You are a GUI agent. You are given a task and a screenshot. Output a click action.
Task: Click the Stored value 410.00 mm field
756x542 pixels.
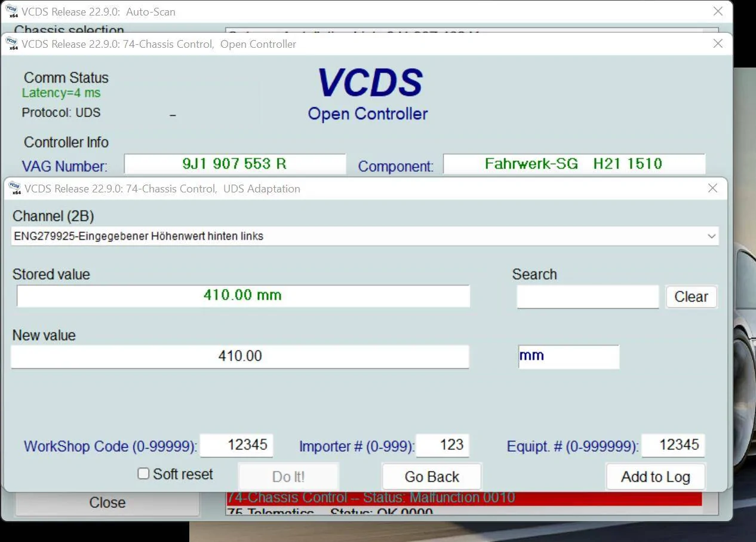click(243, 296)
